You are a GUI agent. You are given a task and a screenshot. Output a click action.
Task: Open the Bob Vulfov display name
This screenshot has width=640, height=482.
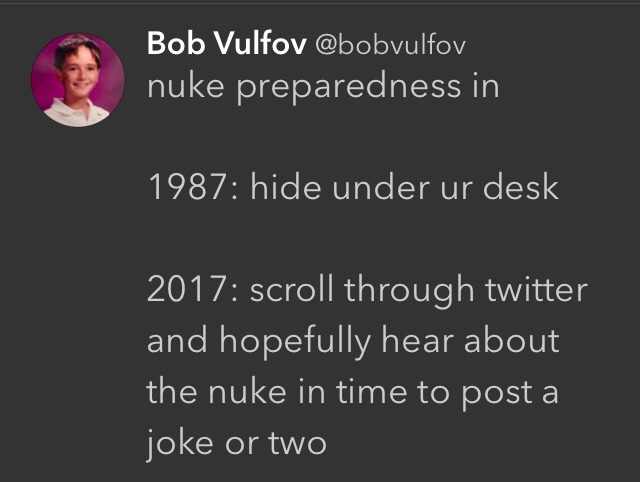click(x=227, y=44)
